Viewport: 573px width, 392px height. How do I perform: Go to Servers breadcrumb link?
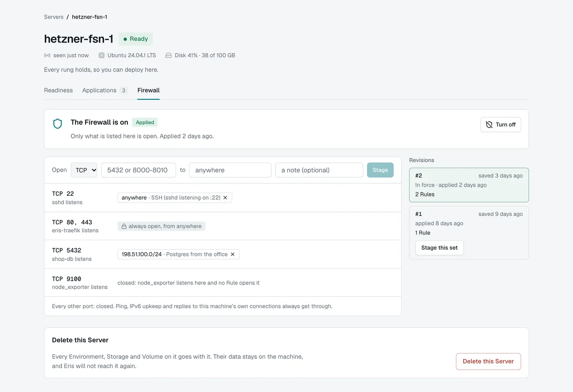(53, 17)
